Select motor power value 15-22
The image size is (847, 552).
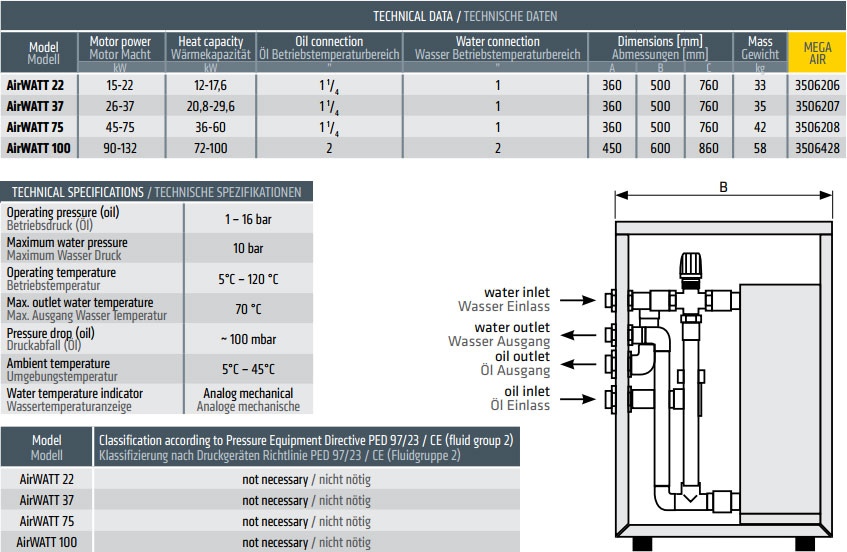(120, 85)
